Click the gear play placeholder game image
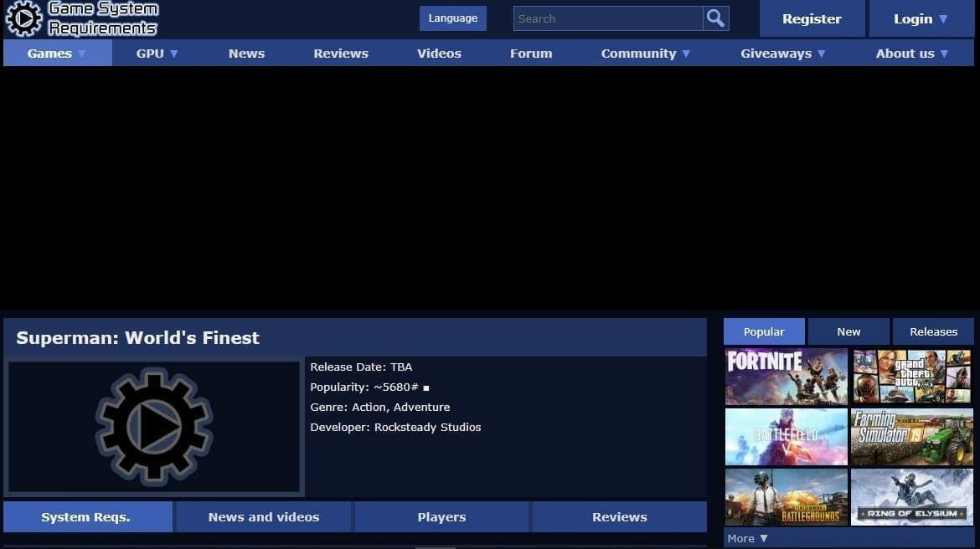 click(154, 427)
